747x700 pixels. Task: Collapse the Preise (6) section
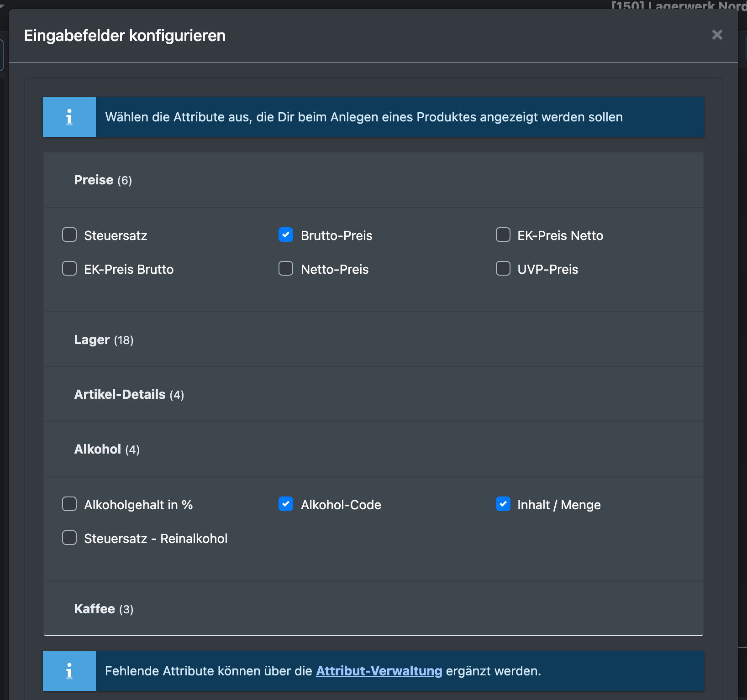(x=373, y=180)
